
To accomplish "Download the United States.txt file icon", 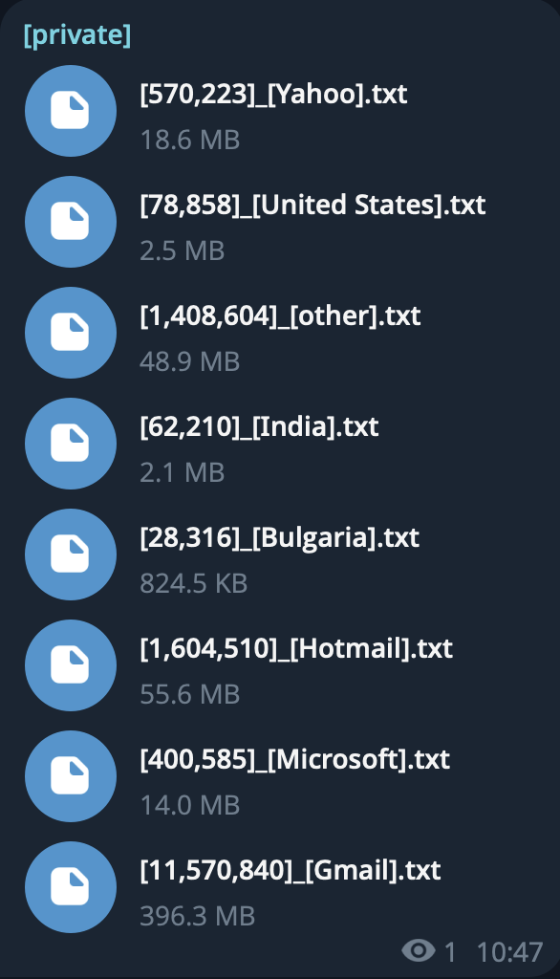I will click(x=71, y=222).
